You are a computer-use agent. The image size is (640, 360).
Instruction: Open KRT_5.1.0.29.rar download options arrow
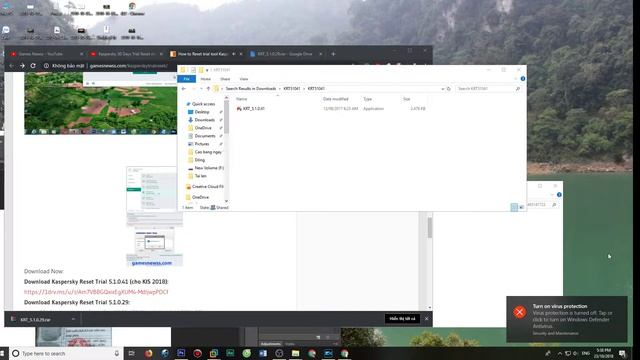coord(73,319)
